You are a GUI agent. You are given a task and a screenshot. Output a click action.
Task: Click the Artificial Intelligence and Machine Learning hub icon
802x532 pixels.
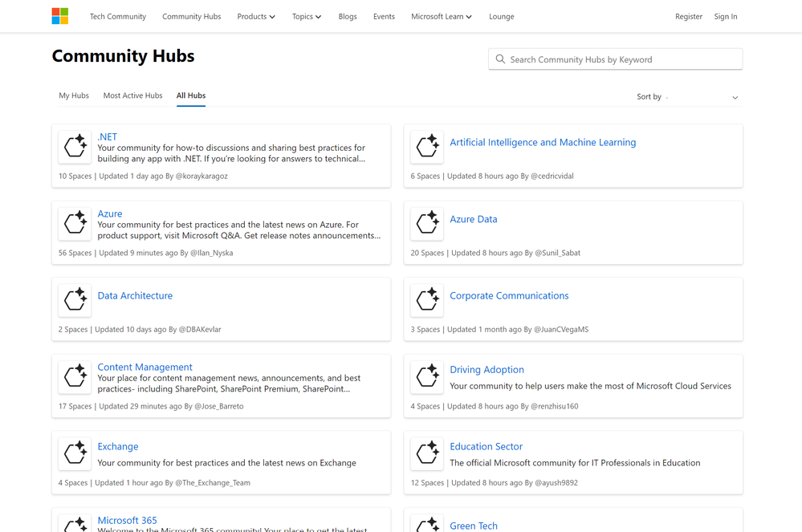click(x=427, y=147)
